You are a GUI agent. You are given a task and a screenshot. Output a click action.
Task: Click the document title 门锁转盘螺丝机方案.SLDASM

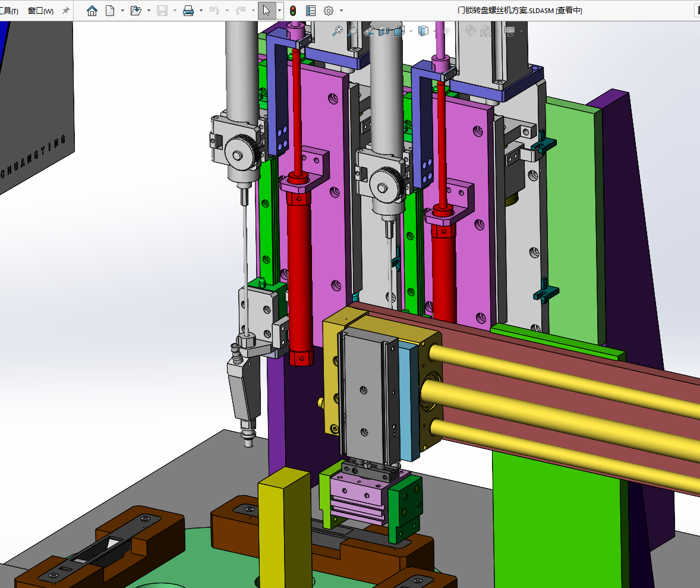[x=505, y=10]
